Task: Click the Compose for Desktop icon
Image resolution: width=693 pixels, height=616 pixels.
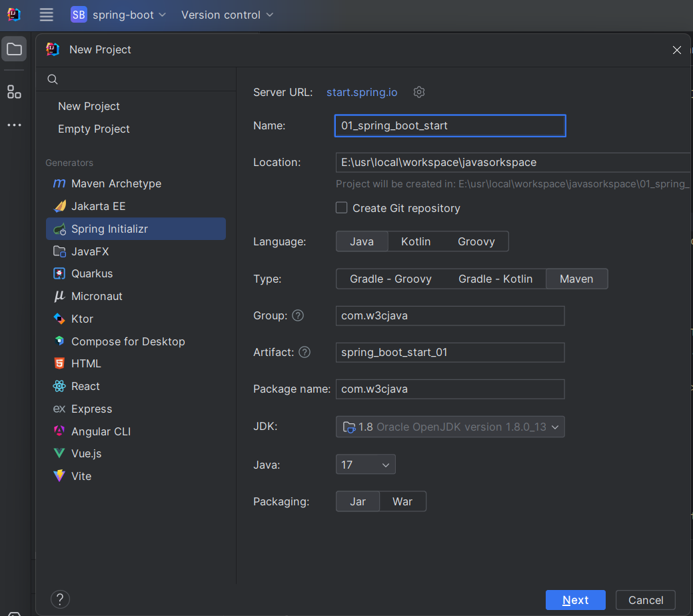Action: click(59, 341)
